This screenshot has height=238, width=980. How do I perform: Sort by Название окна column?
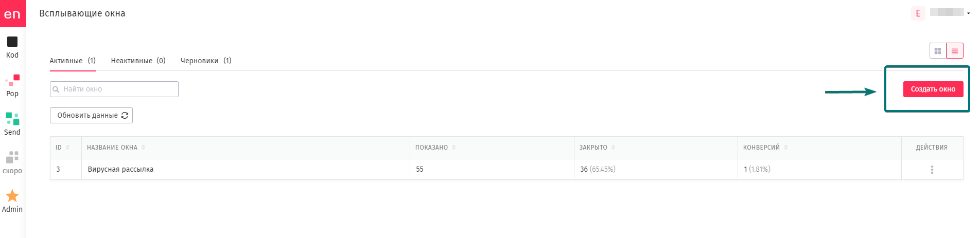[x=143, y=148]
